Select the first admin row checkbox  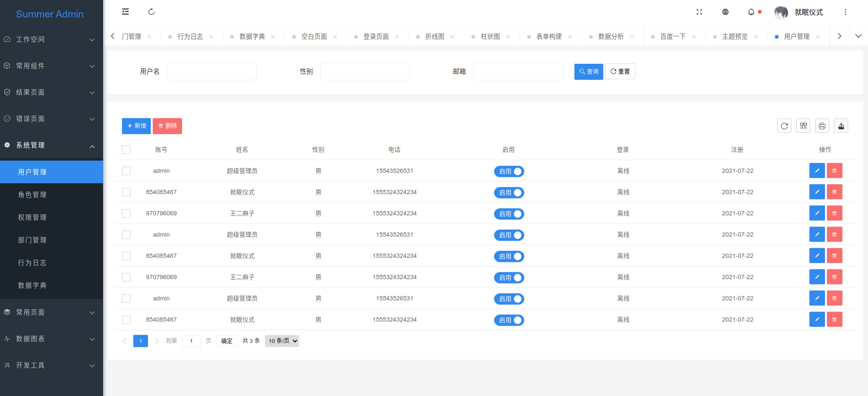126,171
